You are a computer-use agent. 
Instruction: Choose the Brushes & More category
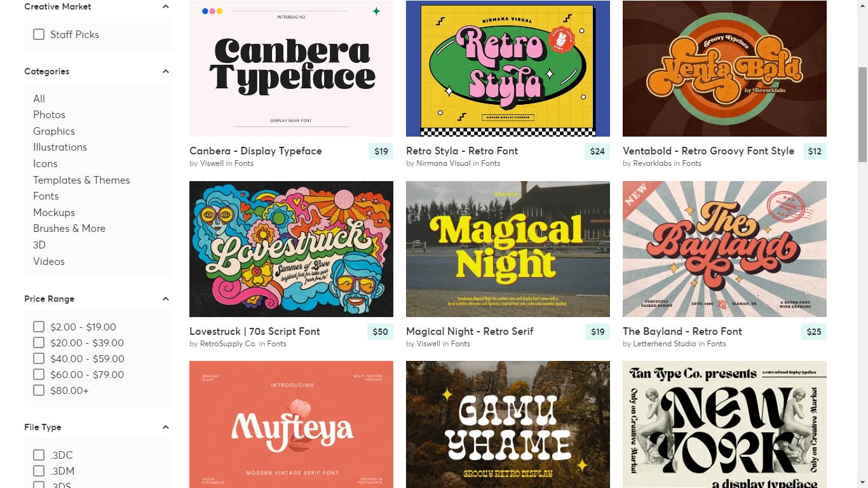click(69, 228)
